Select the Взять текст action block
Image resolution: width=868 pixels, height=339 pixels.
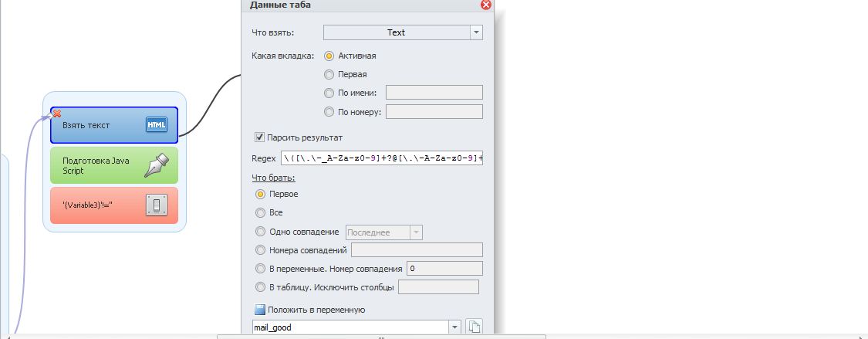[x=114, y=125]
